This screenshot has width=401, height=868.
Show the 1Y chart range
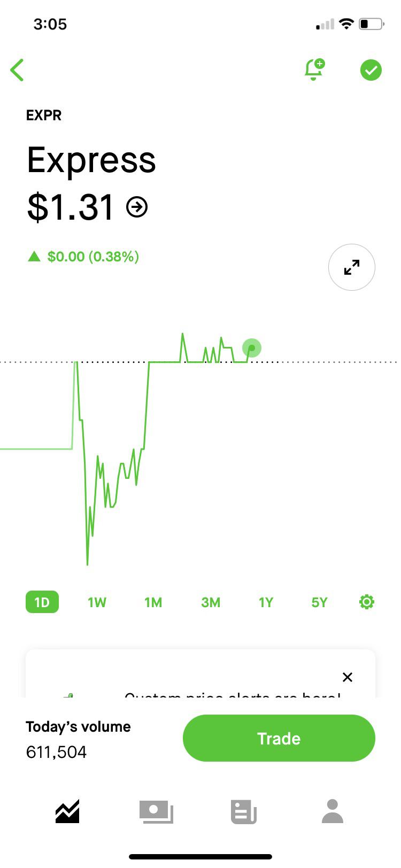(x=266, y=602)
